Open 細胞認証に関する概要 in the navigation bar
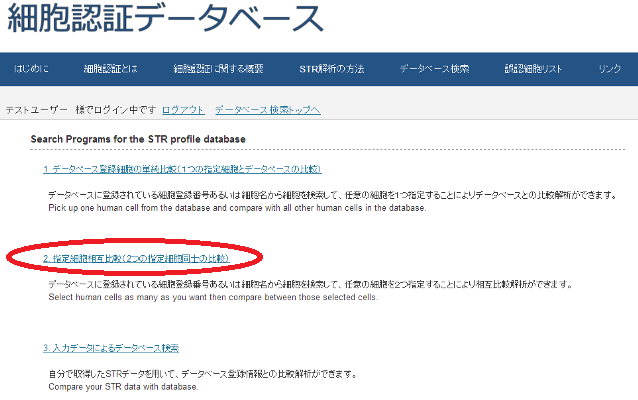Image resolution: width=638 pixels, height=400 pixels. click(218, 69)
